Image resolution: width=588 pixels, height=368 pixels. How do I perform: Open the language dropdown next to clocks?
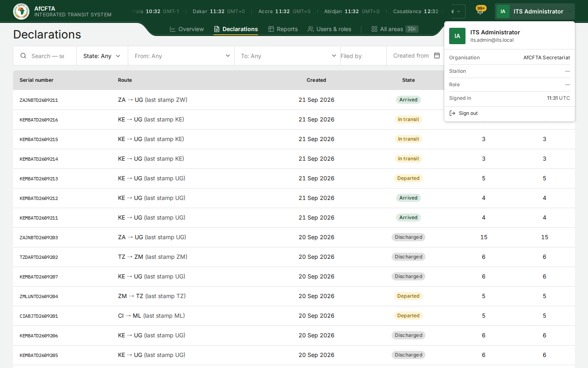coord(458,11)
